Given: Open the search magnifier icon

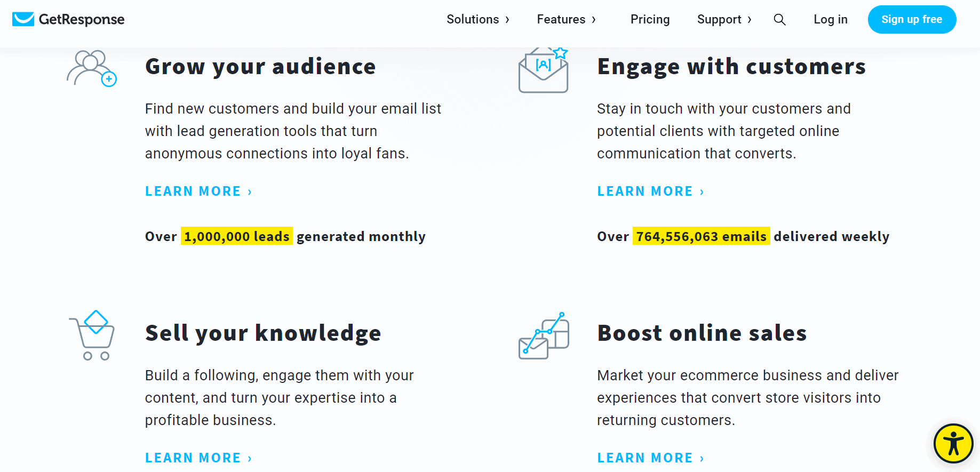Looking at the screenshot, I should point(779,20).
